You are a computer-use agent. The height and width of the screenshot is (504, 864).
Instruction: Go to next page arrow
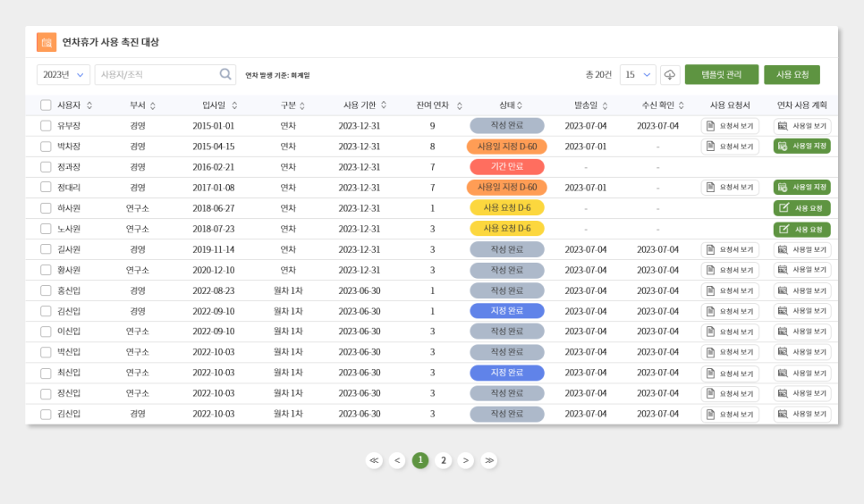(466, 460)
